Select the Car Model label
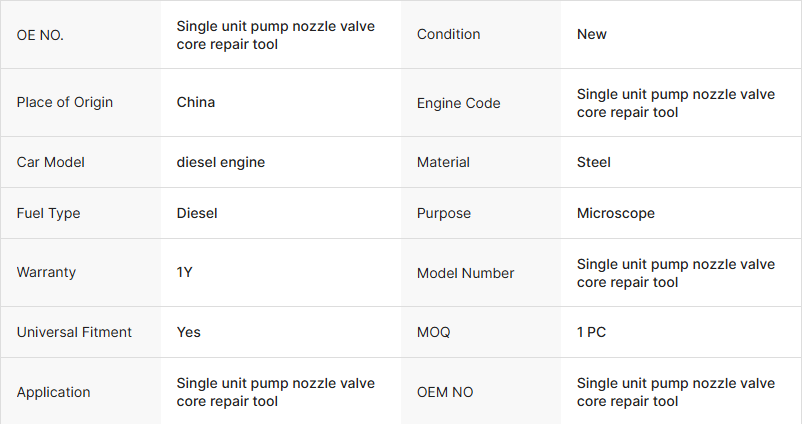This screenshot has width=802, height=424. pyautogui.click(x=50, y=162)
